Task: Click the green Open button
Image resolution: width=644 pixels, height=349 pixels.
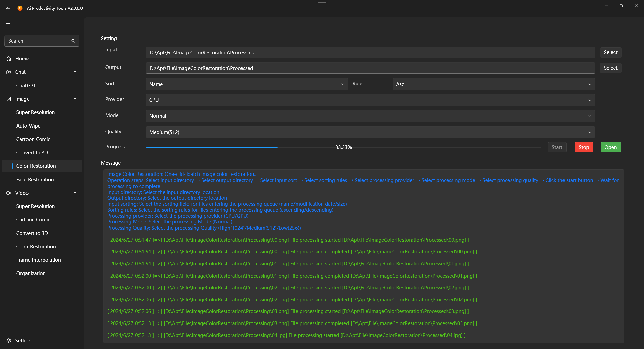Action: (x=610, y=147)
